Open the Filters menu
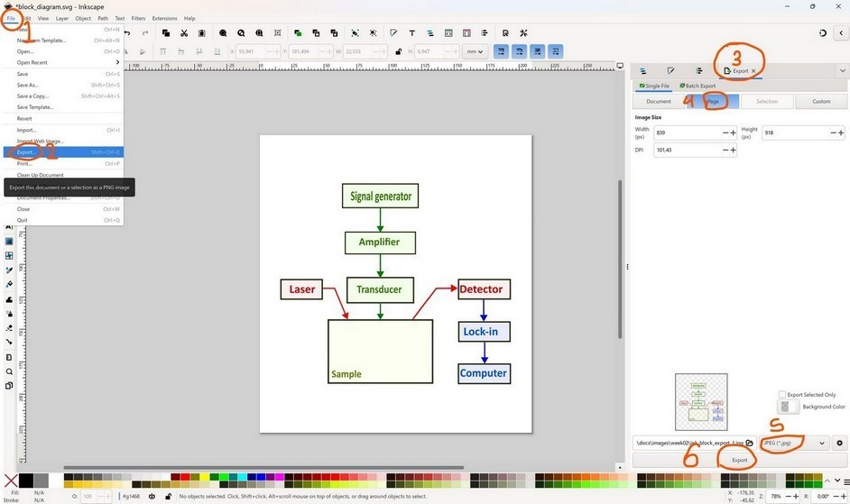Screen dimensions: 850x504 coord(138,18)
